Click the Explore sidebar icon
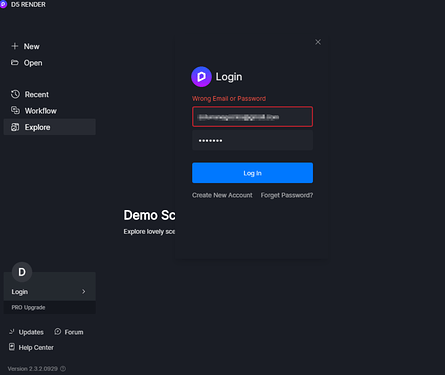This screenshot has width=445, height=375. 15,127
